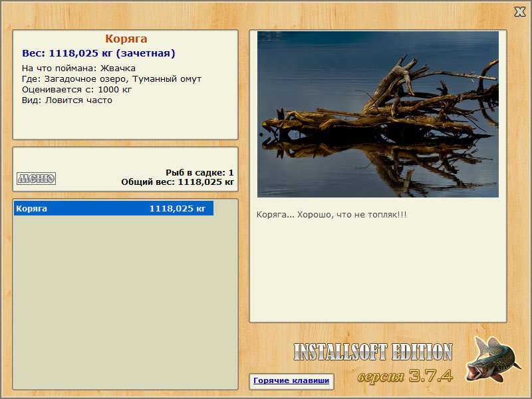Viewport: 532px width, 399px height.
Task: Click the Хорошо, что не топляк description text
Action: tap(331, 215)
